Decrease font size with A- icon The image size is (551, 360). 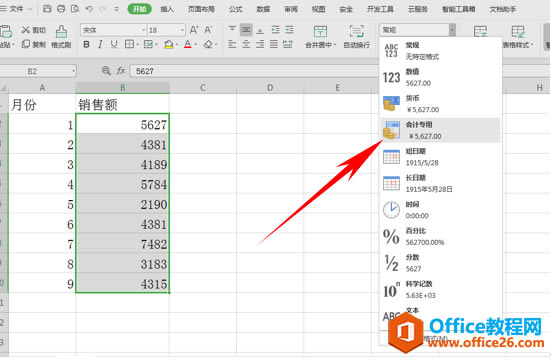pos(208,30)
